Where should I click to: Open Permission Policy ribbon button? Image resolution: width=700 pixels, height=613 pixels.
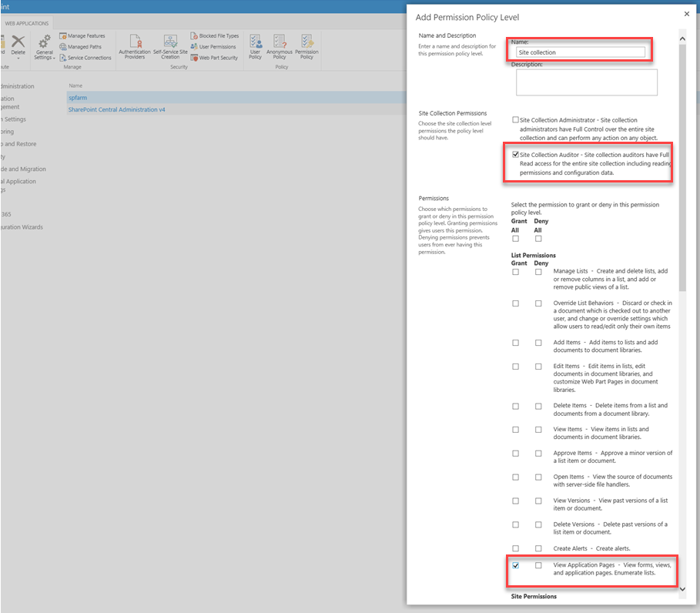click(306, 46)
